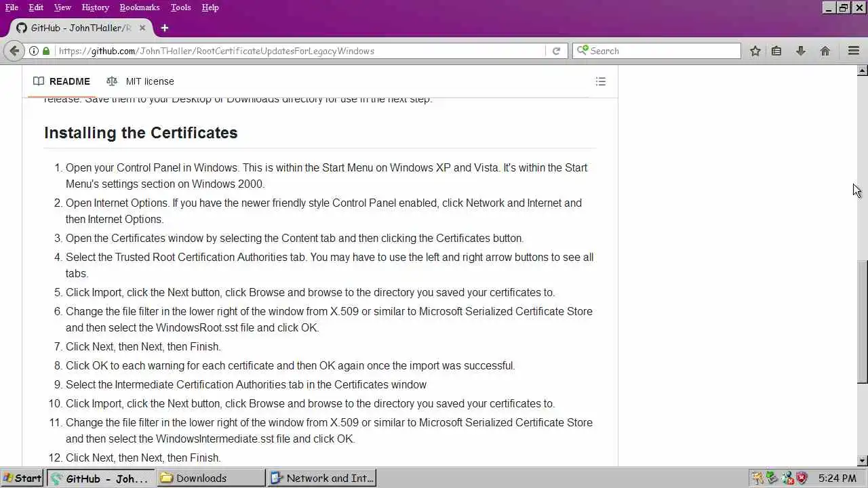This screenshot has height=488, width=868.
Task: Click the 'Installing the Certificates' heading
Action: [141, 133]
